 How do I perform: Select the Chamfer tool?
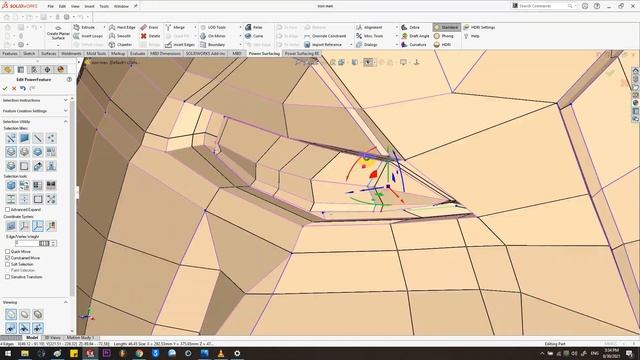(x=120, y=44)
